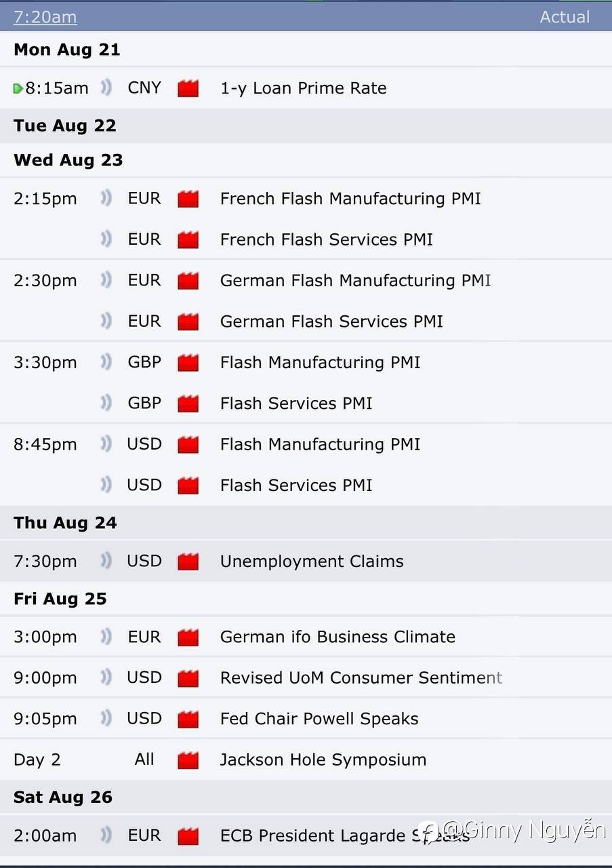Click impact icon for Jackson Hole Symposium
The image size is (612, 868).
pos(188,759)
